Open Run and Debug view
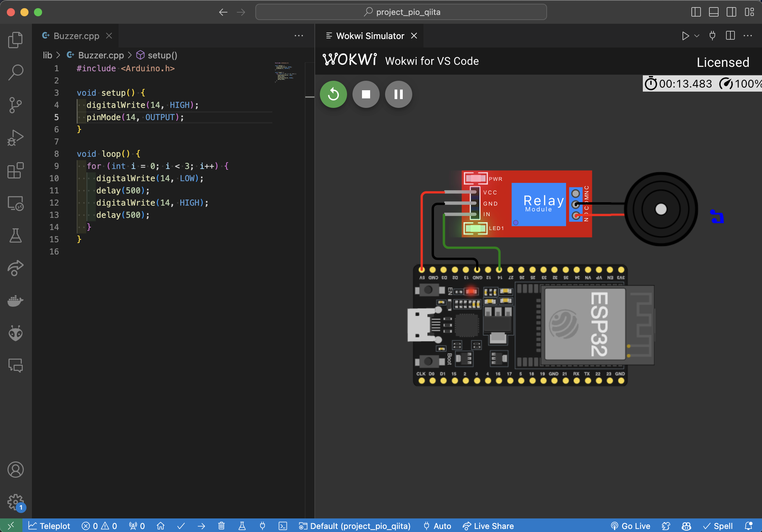 16,138
